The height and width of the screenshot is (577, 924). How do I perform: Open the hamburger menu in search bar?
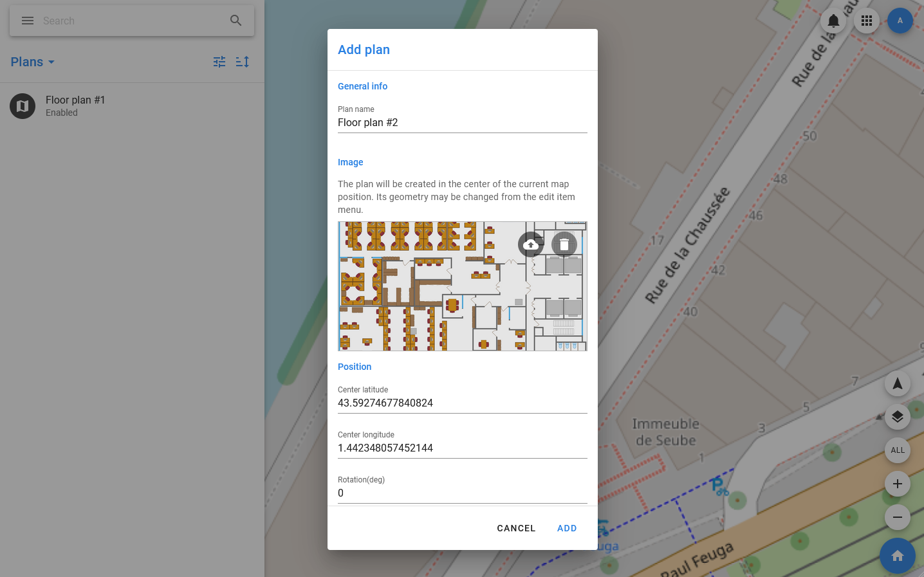[x=28, y=21]
